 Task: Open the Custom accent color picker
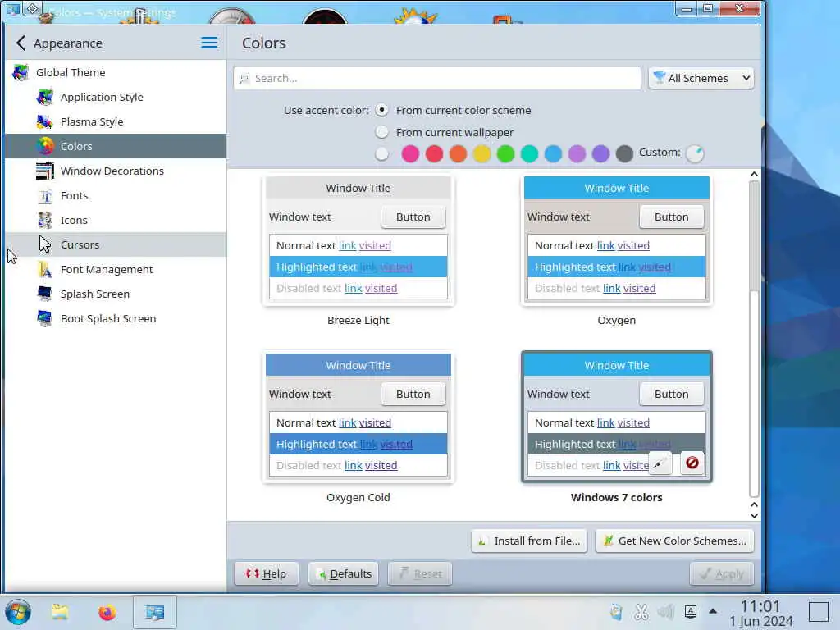tap(695, 153)
